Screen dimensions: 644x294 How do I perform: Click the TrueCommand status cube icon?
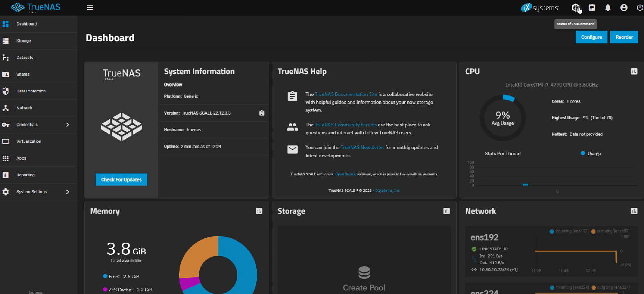575,8
